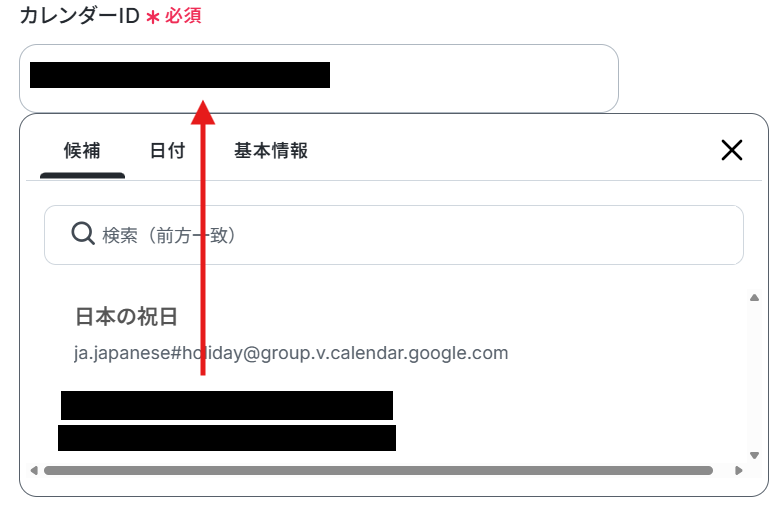Click the horizontal scrollbar thumb
Screen dimensions: 782x511
[379, 471]
